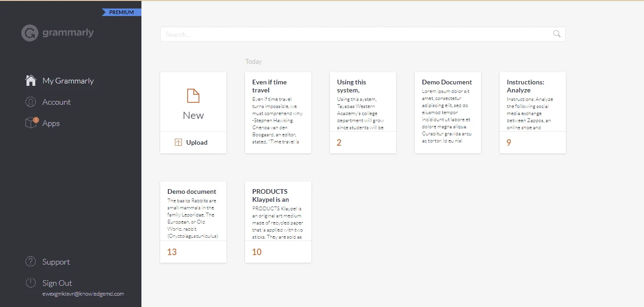This screenshot has height=307, width=644.
Task: Click the search magnifier icon
Action: (557, 33)
